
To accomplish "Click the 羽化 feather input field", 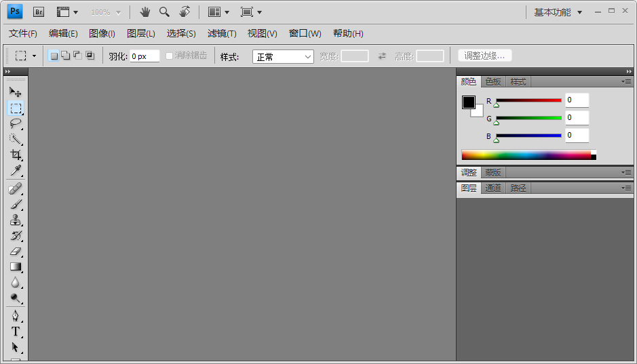I will 144,56.
